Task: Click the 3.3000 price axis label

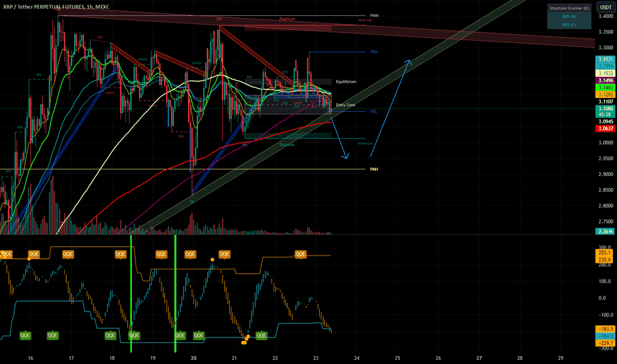Action: [606, 48]
